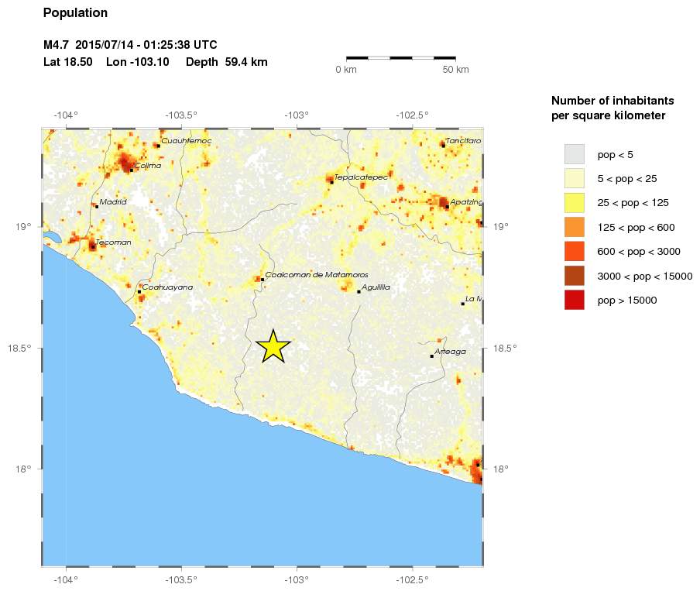Click the 'pop > 15000' red legend swatch
This screenshot has width=700, height=591.
click(x=574, y=300)
